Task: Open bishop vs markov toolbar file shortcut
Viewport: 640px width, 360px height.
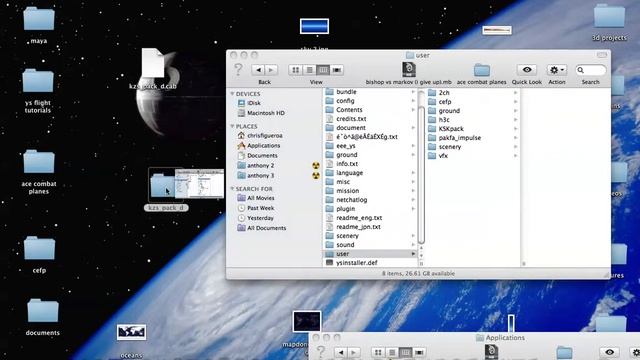Action: tap(409, 70)
